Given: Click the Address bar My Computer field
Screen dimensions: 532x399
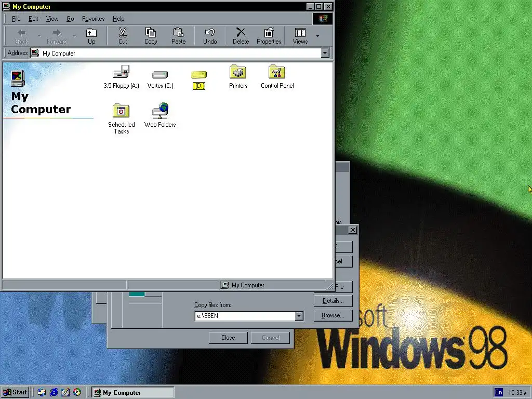Looking at the screenshot, I should [177, 53].
